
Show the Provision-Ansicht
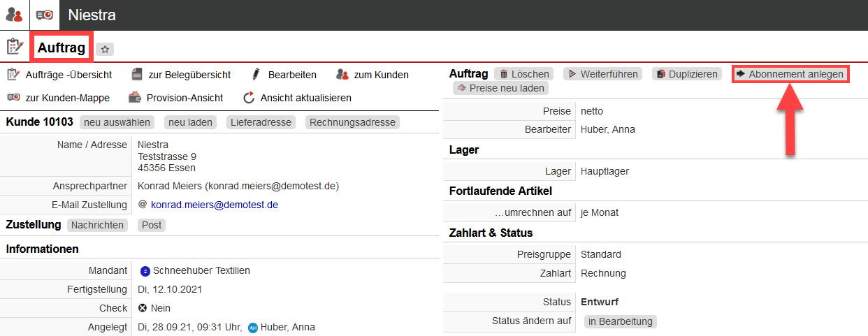(175, 98)
